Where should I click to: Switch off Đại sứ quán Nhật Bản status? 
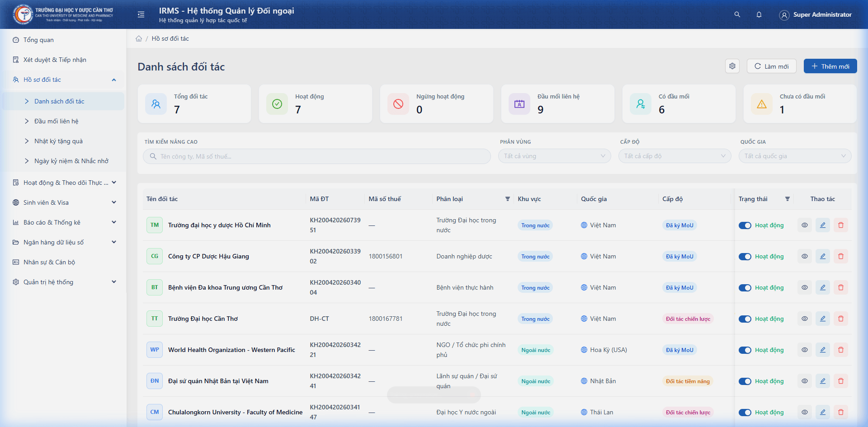[x=745, y=381]
